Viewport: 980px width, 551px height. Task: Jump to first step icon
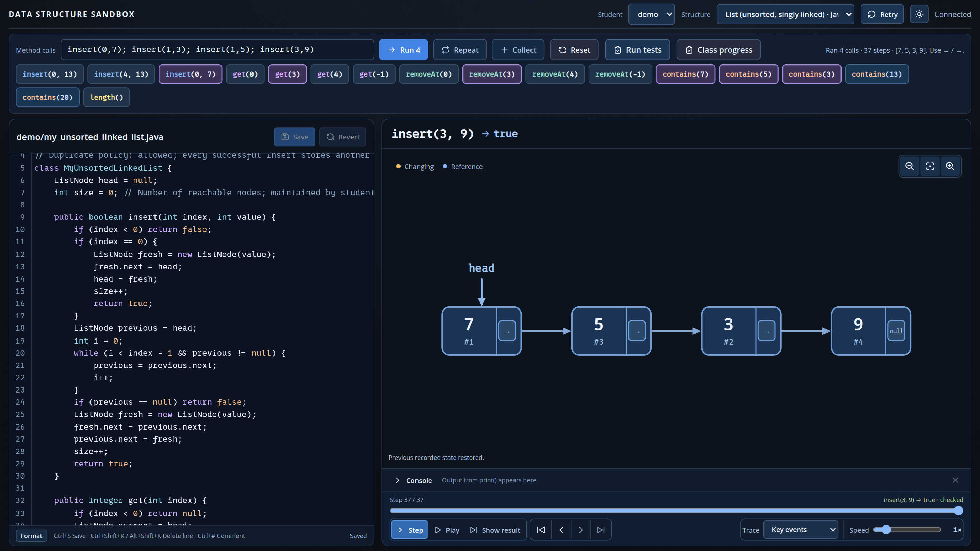pos(541,530)
